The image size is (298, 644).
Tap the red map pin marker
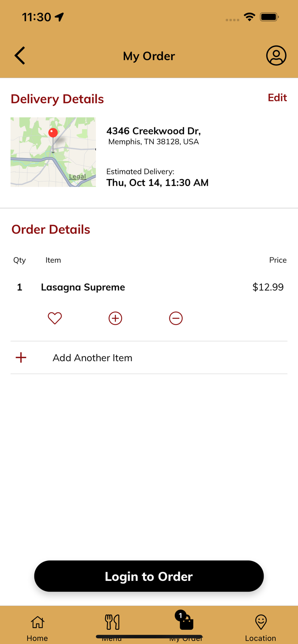pos(53,133)
